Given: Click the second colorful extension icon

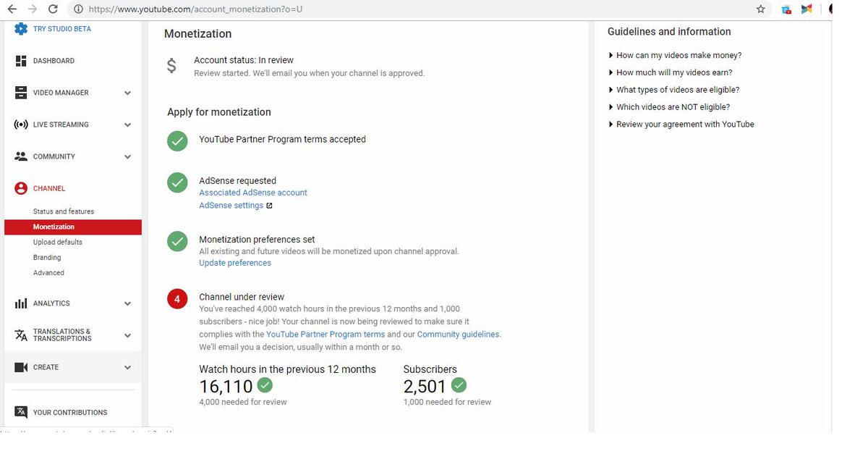Looking at the screenshot, I should pyautogui.click(x=807, y=9).
